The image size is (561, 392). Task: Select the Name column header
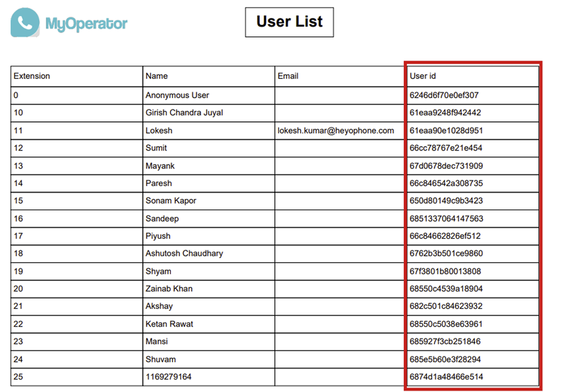pos(157,76)
